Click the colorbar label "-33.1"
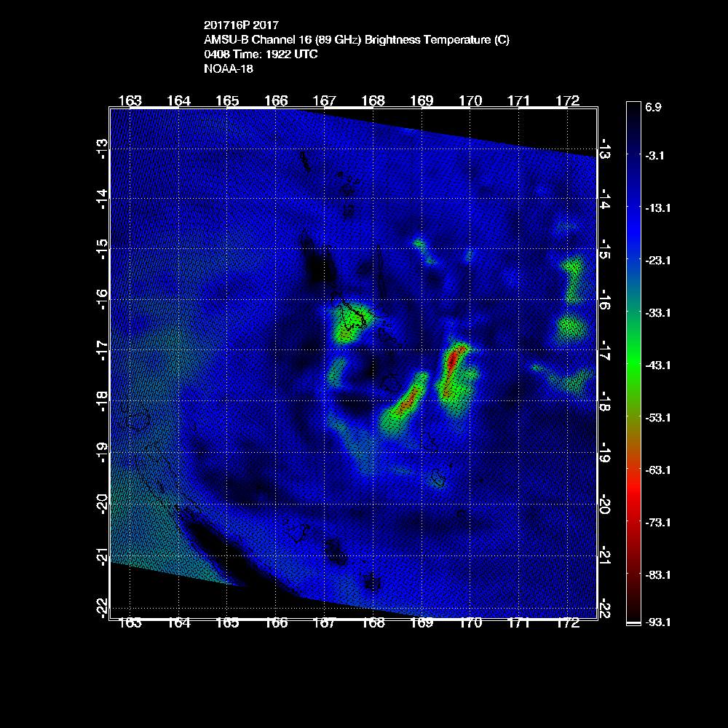728x728 pixels. point(657,313)
